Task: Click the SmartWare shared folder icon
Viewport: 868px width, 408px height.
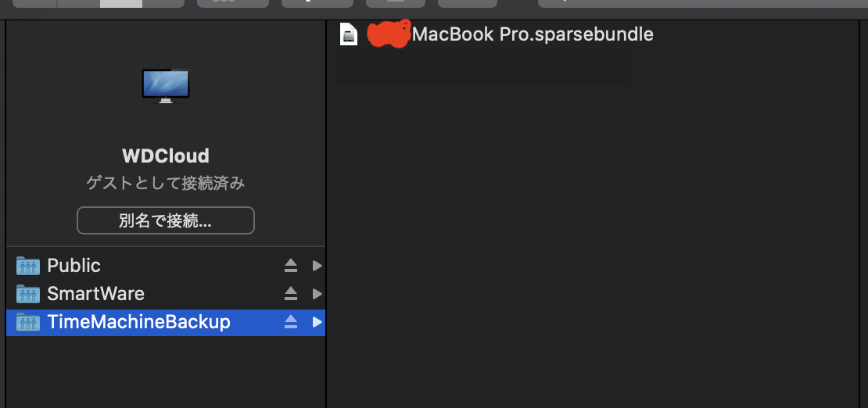Action: [28, 294]
